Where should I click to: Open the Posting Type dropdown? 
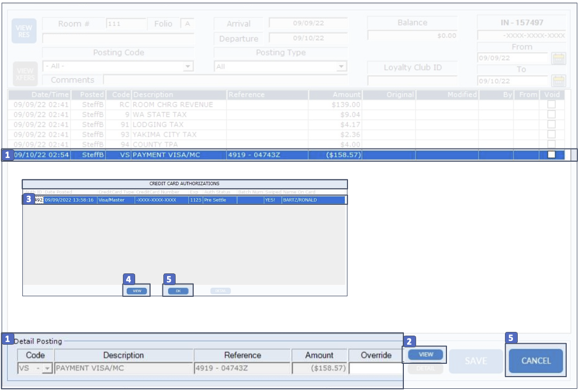pos(341,67)
